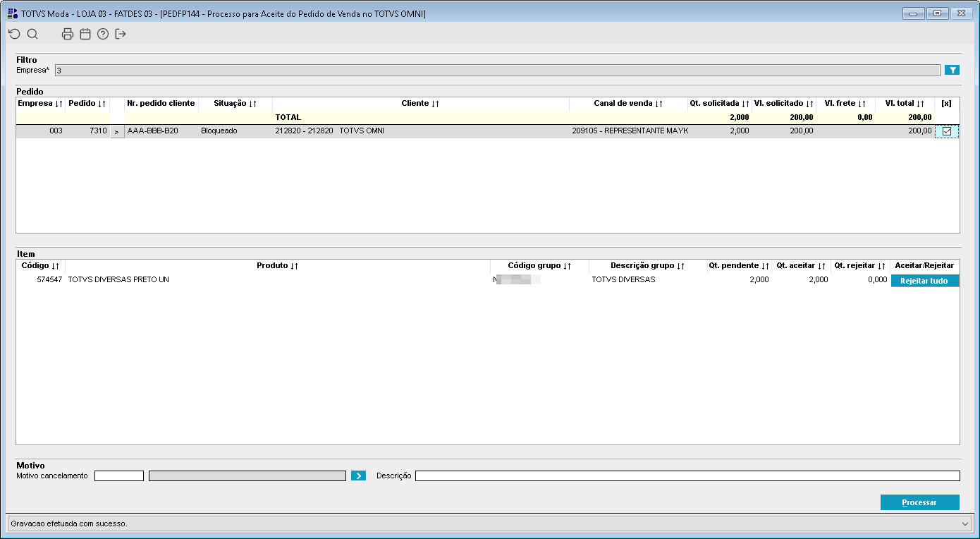Click the TOTVS DIVERSAS group description cell
This screenshot has width=980, height=539.
pyautogui.click(x=648, y=280)
